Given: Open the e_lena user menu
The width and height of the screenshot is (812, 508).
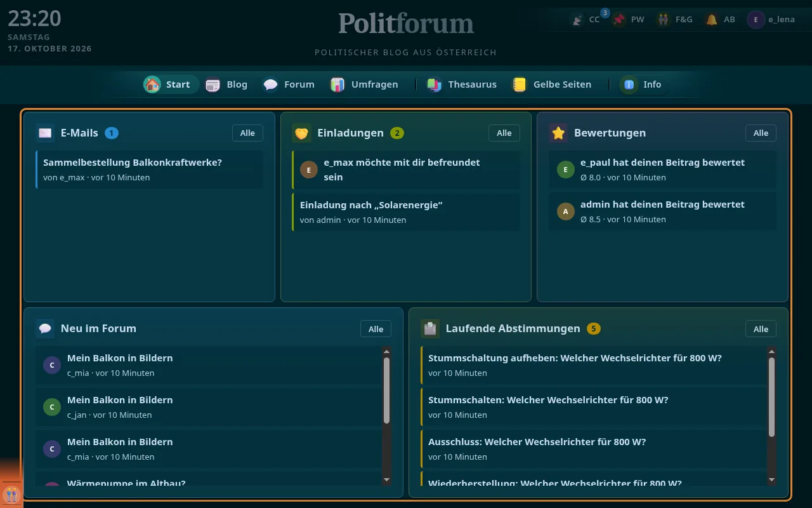Looking at the screenshot, I should [x=772, y=20].
